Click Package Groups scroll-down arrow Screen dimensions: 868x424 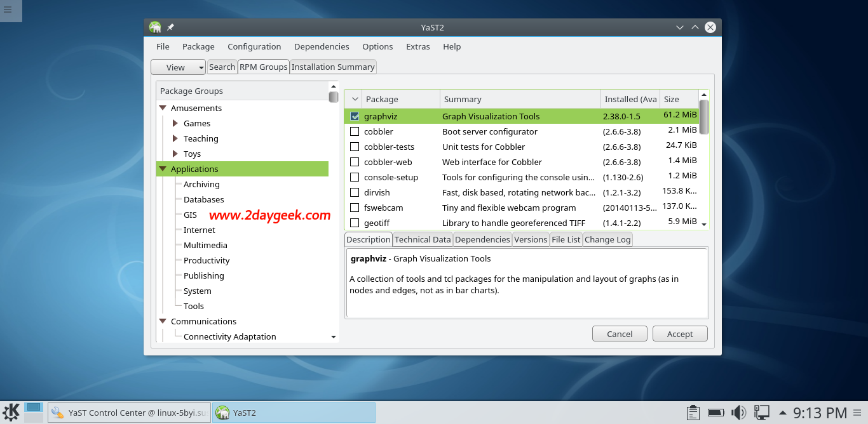(334, 336)
